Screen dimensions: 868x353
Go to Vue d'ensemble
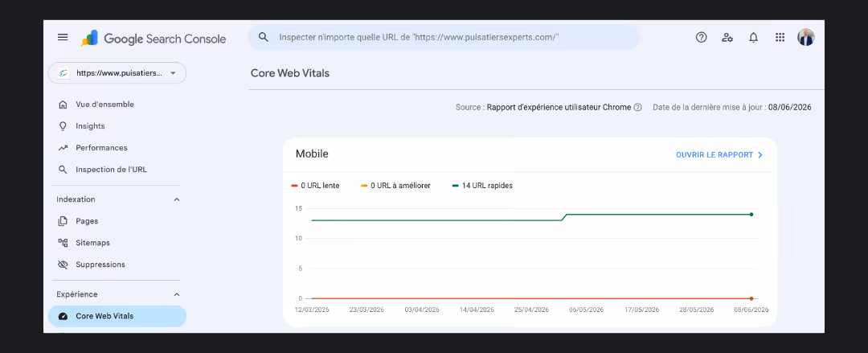[x=104, y=105]
